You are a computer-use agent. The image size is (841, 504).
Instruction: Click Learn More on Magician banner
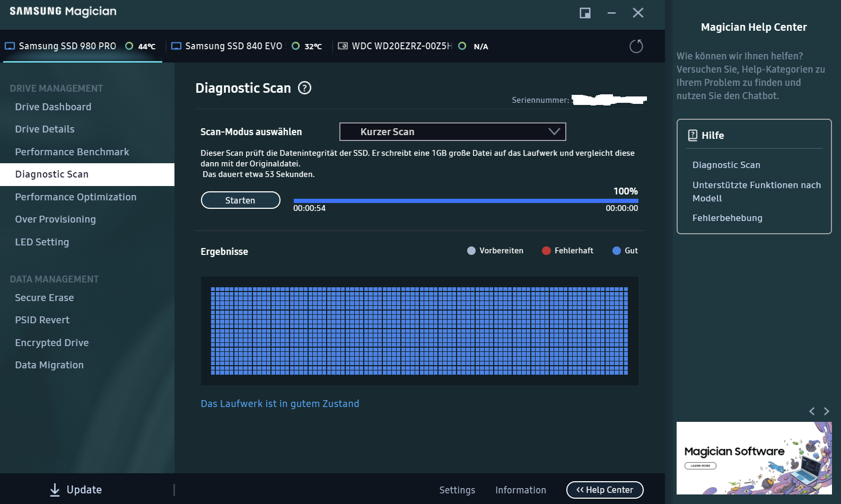pyautogui.click(x=700, y=466)
